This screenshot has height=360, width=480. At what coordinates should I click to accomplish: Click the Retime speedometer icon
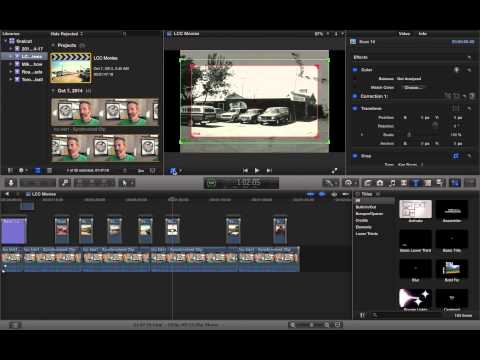[348, 183]
